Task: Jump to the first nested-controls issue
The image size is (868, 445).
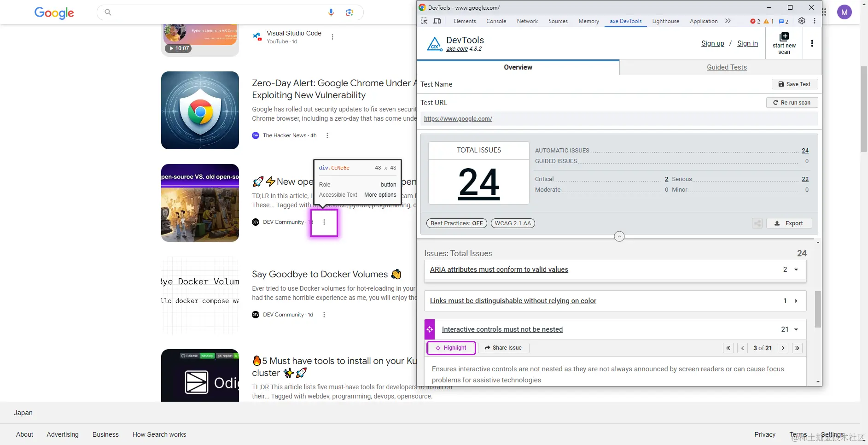Action: click(x=728, y=348)
